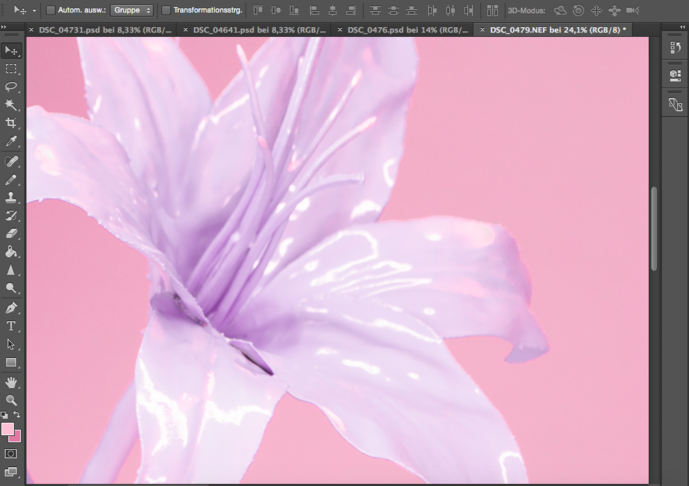Select the Lasso tool

[12, 87]
